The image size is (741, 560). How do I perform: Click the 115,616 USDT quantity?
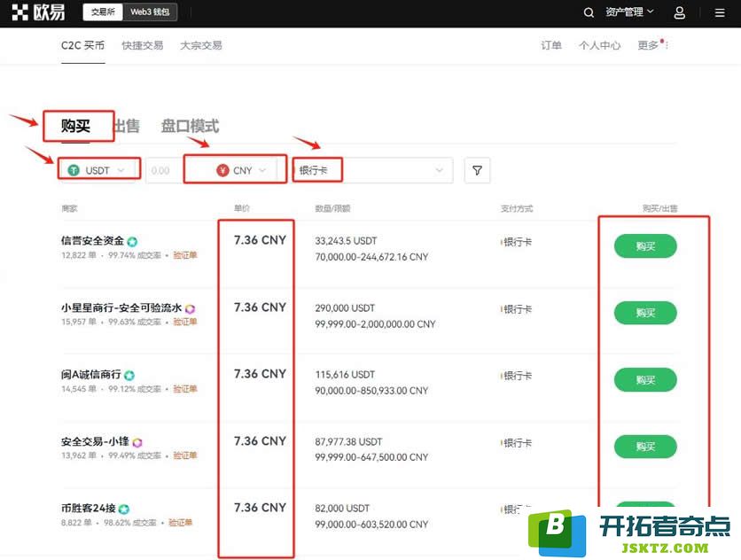click(345, 375)
